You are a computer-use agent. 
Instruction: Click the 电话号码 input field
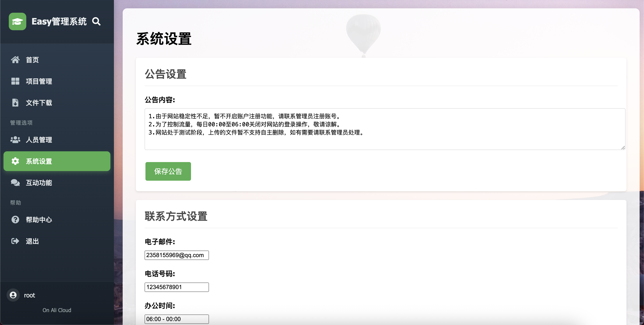click(177, 287)
